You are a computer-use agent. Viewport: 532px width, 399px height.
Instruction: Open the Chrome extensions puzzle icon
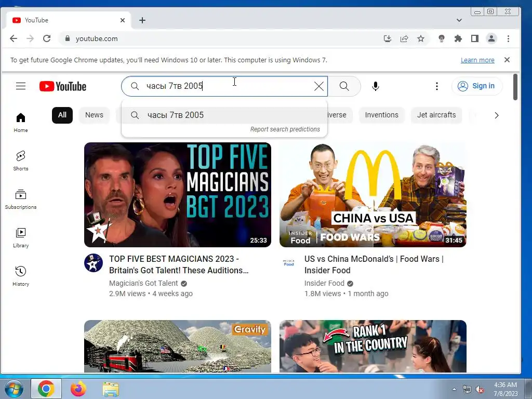point(458,38)
